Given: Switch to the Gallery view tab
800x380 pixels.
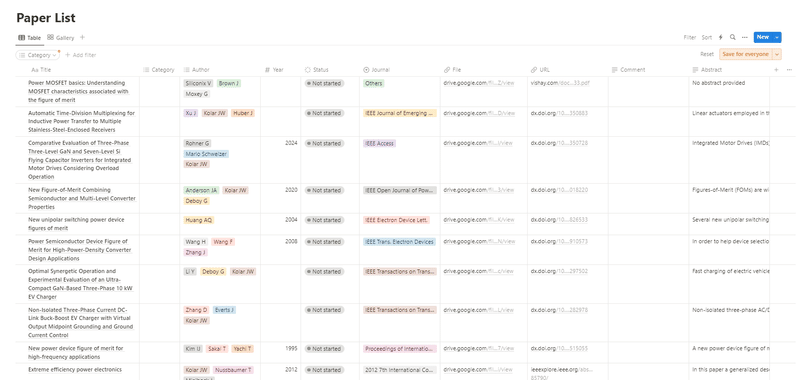Looking at the screenshot, I should pyautogui.click(x=61, y=38).
